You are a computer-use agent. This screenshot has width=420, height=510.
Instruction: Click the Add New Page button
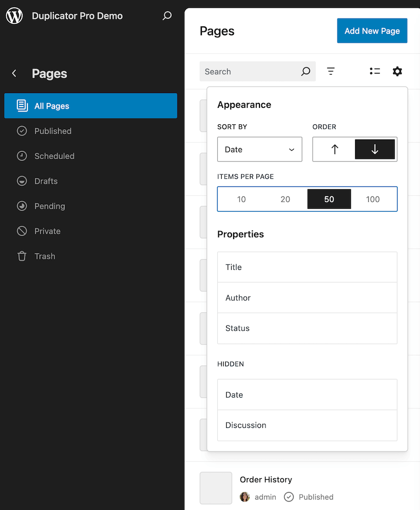(x=372, y=31)
